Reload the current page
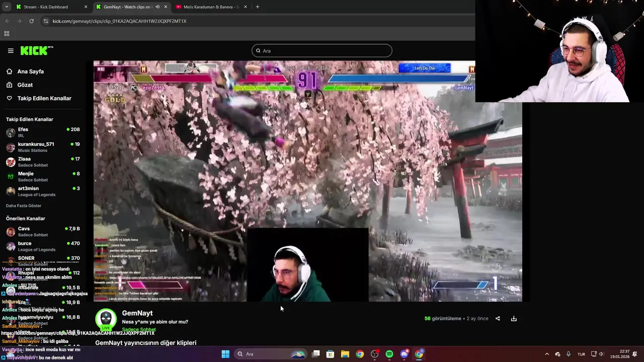644x362 pixels. coord(31,21)
